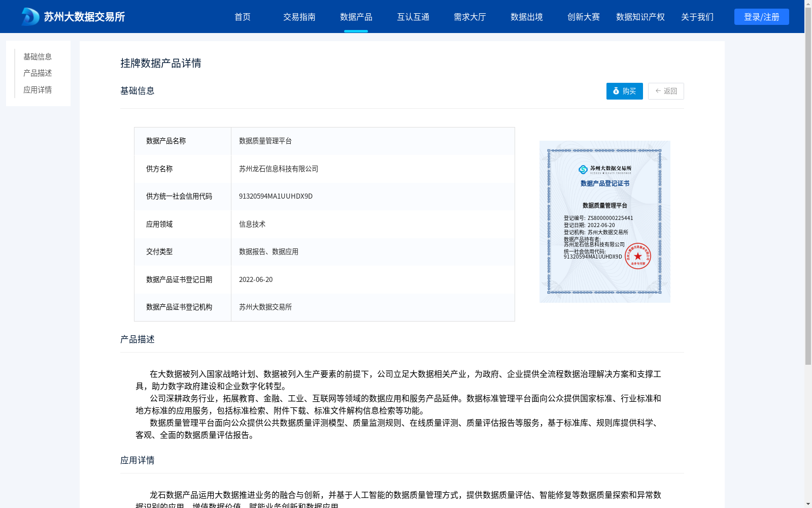Select the product name 数据质量管理平台 cell

click(373, 141)
